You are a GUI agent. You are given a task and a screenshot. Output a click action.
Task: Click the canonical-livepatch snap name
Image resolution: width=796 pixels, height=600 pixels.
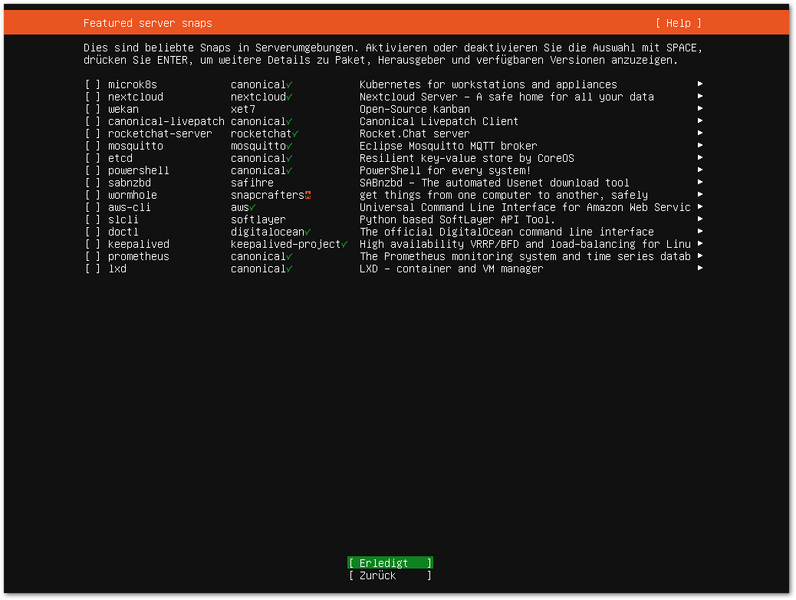tap(166, 121)
